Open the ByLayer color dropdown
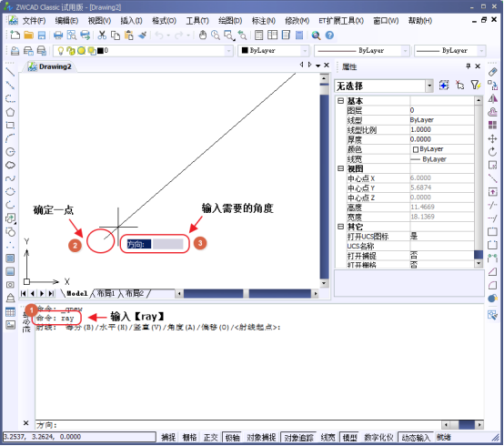 274,51
